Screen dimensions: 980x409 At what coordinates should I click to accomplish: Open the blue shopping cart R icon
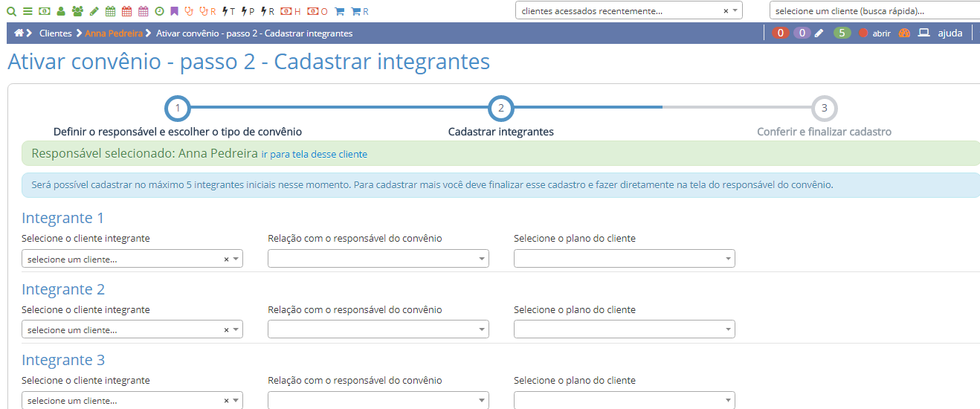[x=359, y=12]
